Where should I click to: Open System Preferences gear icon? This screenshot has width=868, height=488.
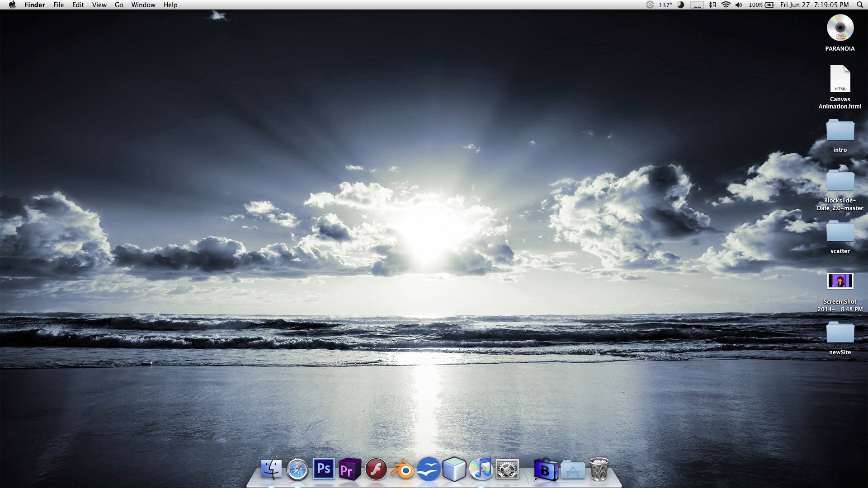click(507, 470)
